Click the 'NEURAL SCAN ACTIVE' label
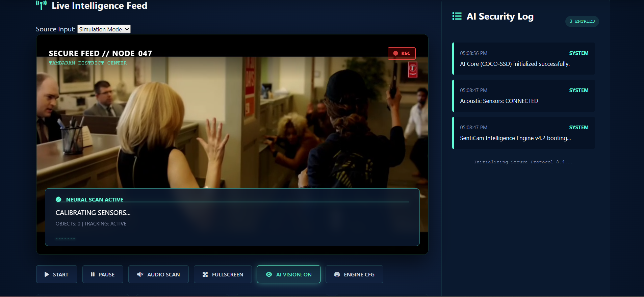The width and height of the screenshot is (644, 297). point(95,199)
